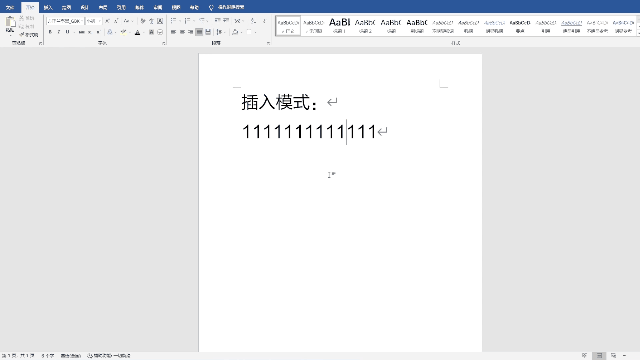Click the Character Border icon
Screen dimensions: 640x360
pos(160,21)
